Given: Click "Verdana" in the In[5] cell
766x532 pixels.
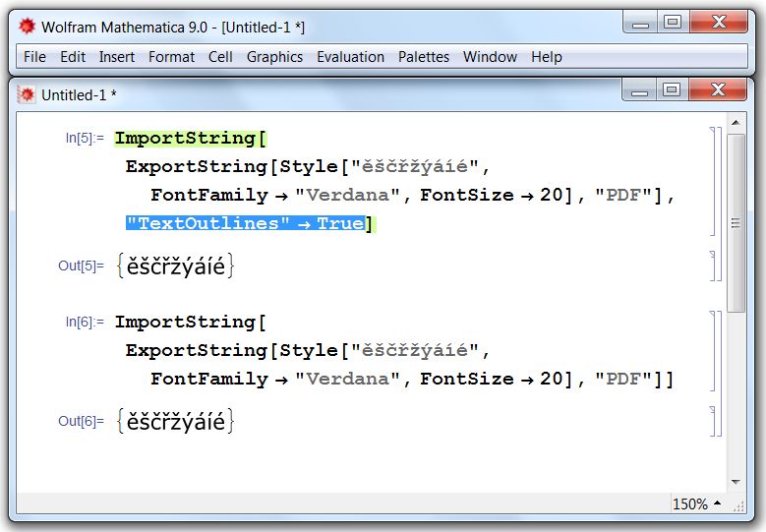Looking at the screenshot, I should tap(348, 195).
